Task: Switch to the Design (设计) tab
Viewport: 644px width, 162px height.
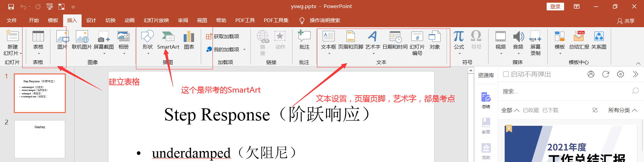Action: 91,20
